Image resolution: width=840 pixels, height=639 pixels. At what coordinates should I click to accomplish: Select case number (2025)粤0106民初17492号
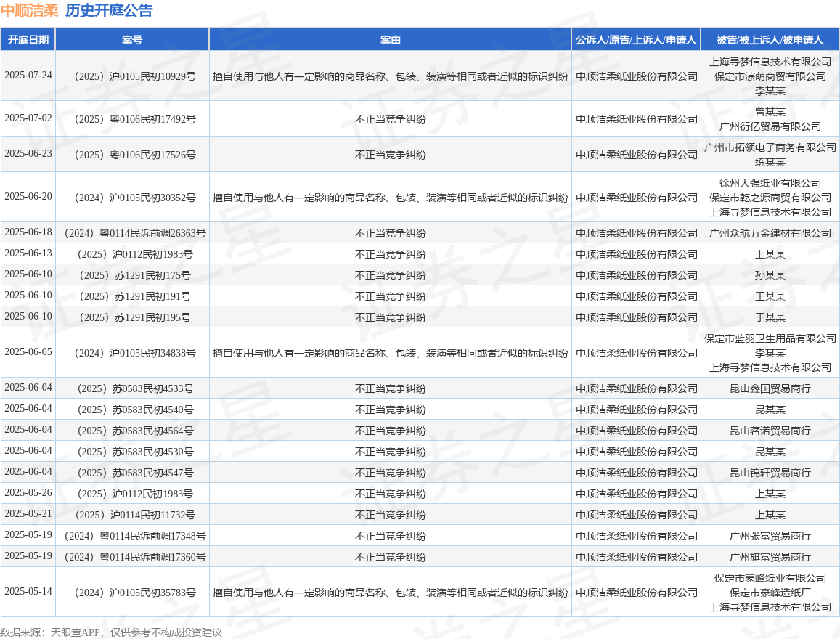pyautogui.click(x=132, y=119)
